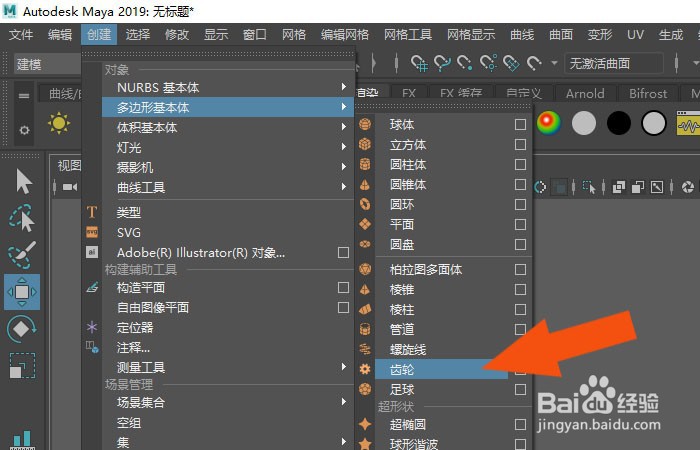This screenshot has width=700, height=450.
Task: Expand the NURBS 基本体 submenu
Action: pyautogui.click(x=228, y=87)
